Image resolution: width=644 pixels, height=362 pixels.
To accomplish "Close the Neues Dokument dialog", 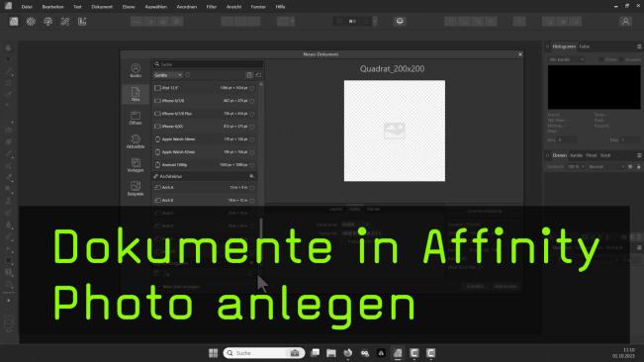I will pos(520,54).
